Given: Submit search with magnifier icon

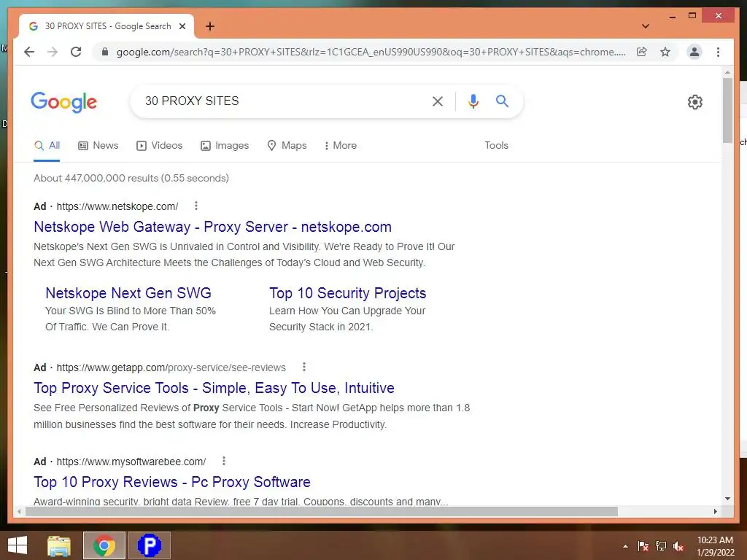Looking at the screenshot, I should tap(502, 101).
